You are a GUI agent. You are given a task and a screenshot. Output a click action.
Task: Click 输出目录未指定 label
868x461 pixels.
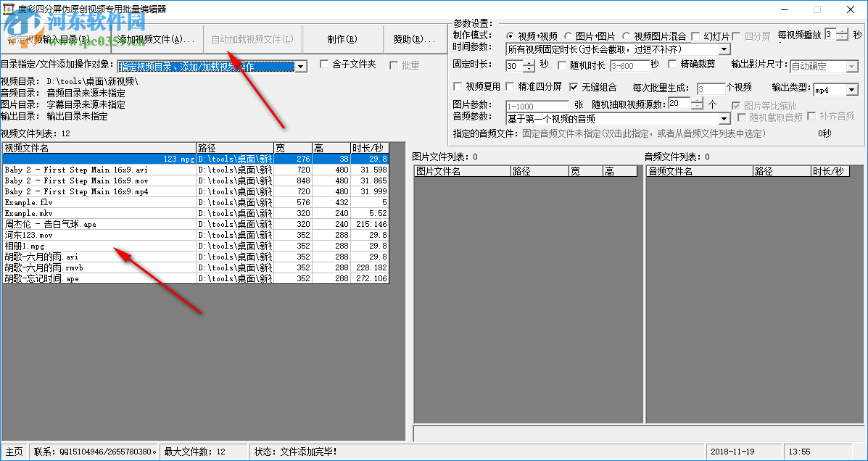pyautogui.click(x=77, y=116)
